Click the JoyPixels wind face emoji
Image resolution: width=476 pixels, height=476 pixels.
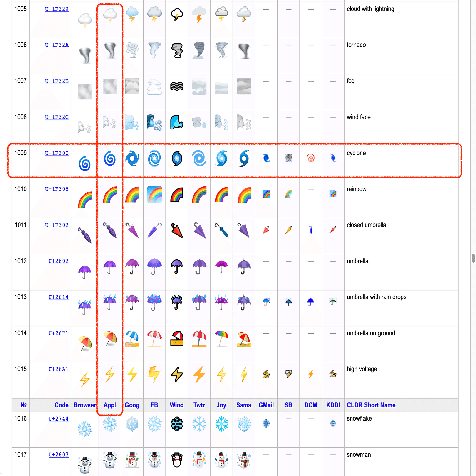[x=221, y=122]
